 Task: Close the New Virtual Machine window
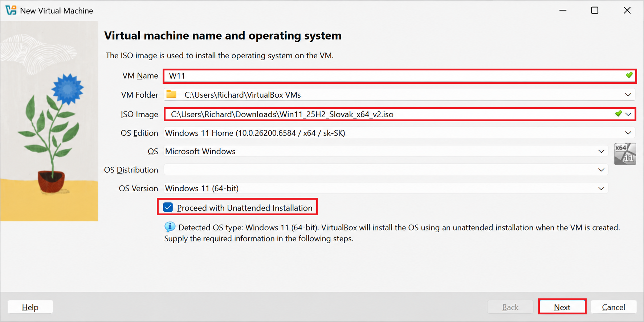coord(627,10)
